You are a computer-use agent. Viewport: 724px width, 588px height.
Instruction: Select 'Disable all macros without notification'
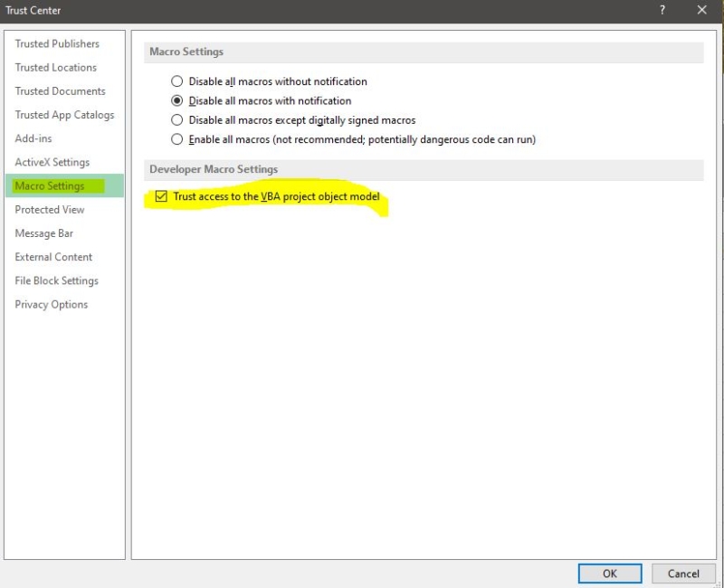176,81
